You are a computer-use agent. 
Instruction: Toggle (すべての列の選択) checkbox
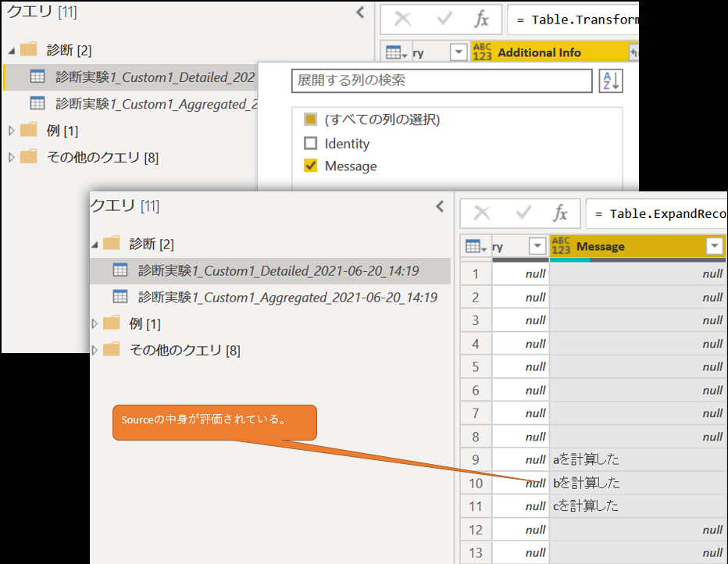pyautogui.click(x=310, y=120)
